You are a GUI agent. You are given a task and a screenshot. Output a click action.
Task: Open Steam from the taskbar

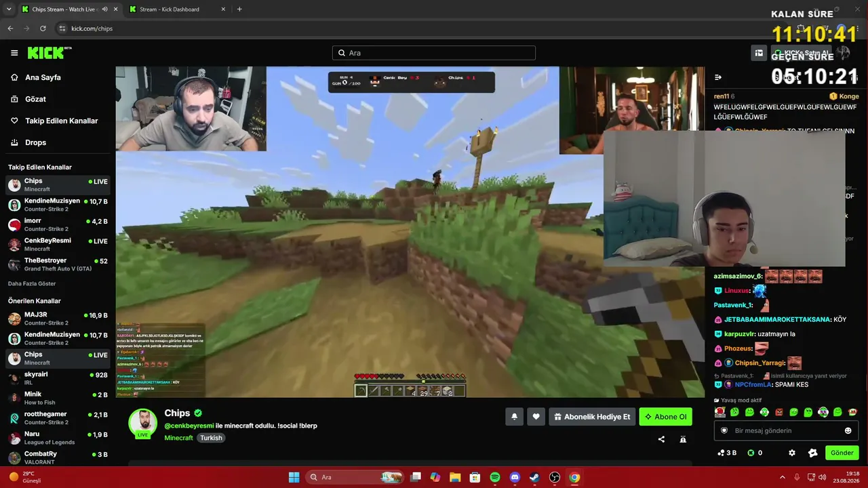pos(534,477)
